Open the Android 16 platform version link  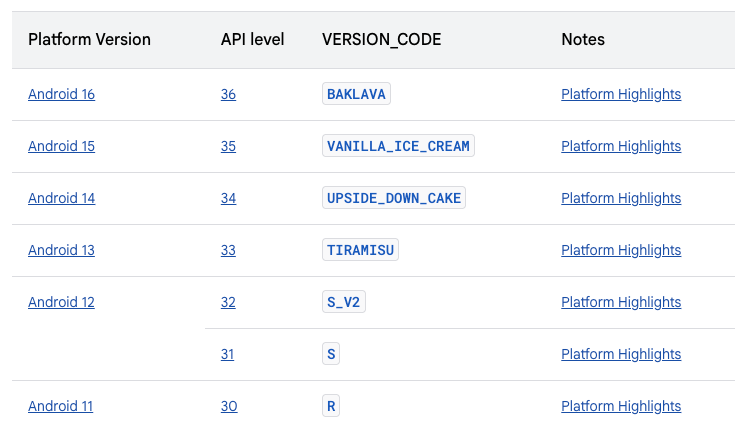click(x=61, y=94)
